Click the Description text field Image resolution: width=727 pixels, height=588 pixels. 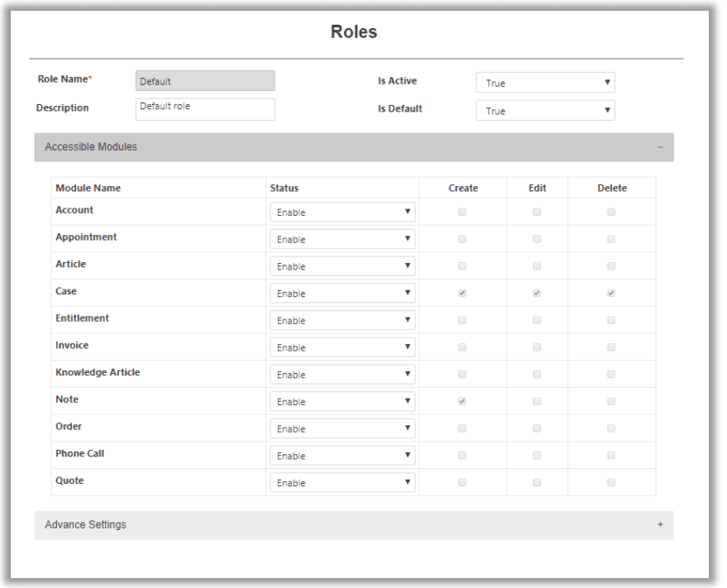pos(205,109)
